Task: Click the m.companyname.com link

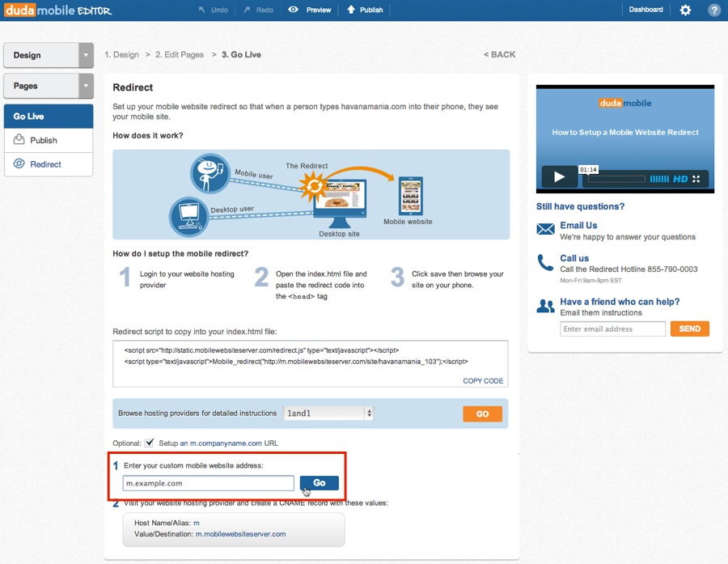Action: click(x=226, y=443)
